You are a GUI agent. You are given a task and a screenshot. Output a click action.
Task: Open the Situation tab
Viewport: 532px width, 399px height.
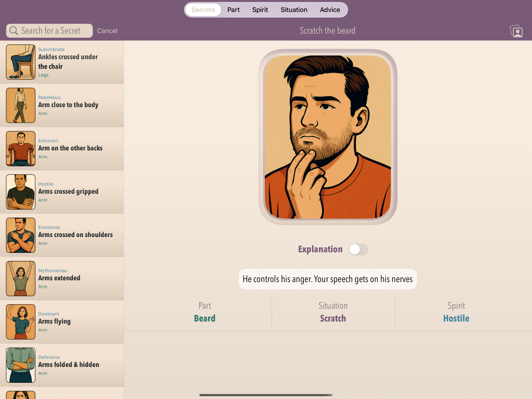coord(294,10)
